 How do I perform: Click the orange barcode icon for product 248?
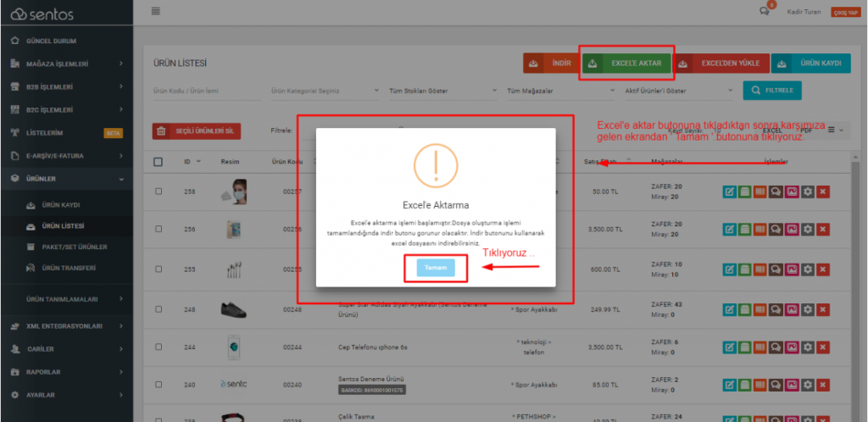click(760, 308)
